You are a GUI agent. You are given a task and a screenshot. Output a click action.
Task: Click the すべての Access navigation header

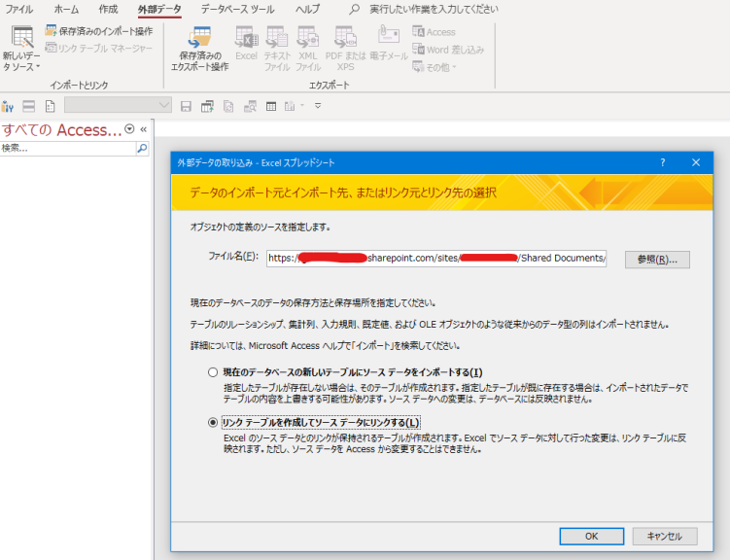pyautogui.click(x=61, y=129)
